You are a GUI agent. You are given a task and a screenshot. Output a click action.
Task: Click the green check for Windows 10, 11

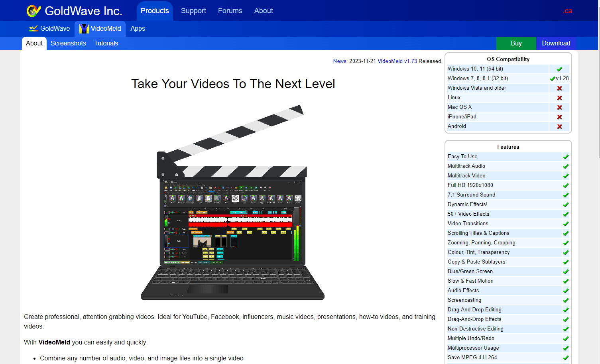click(559, 69)
